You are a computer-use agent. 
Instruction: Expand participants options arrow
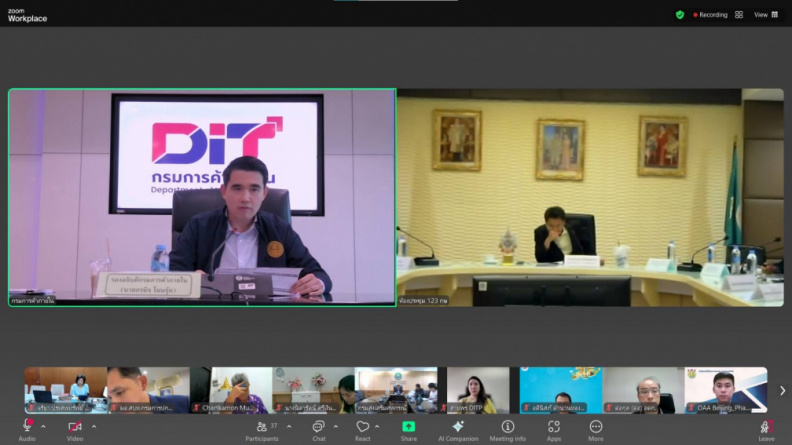[289, 427]
